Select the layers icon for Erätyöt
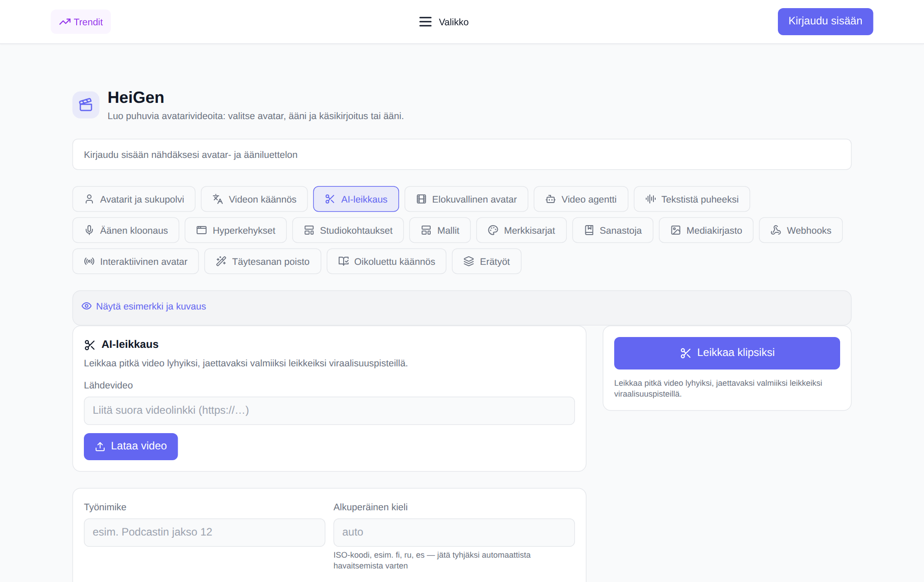924x582 pixels. [x=469, y=261]
